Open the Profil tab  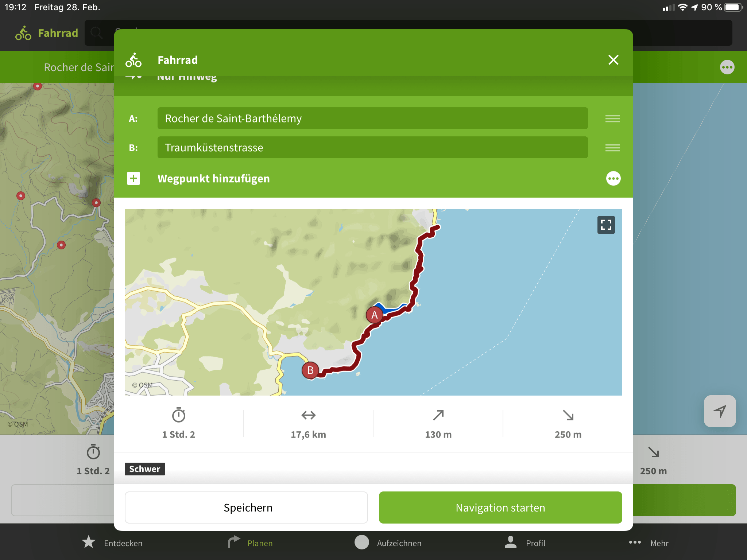525,543
